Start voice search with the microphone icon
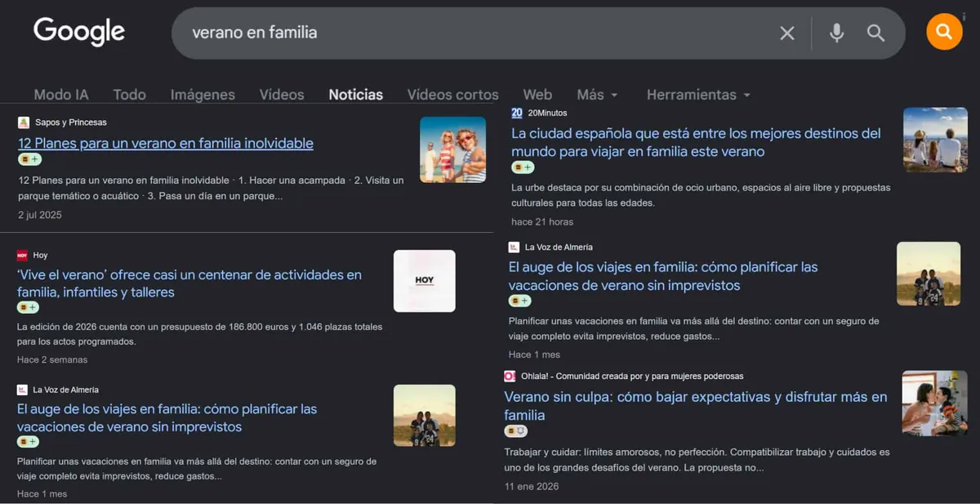 click(x=836, y=33)
